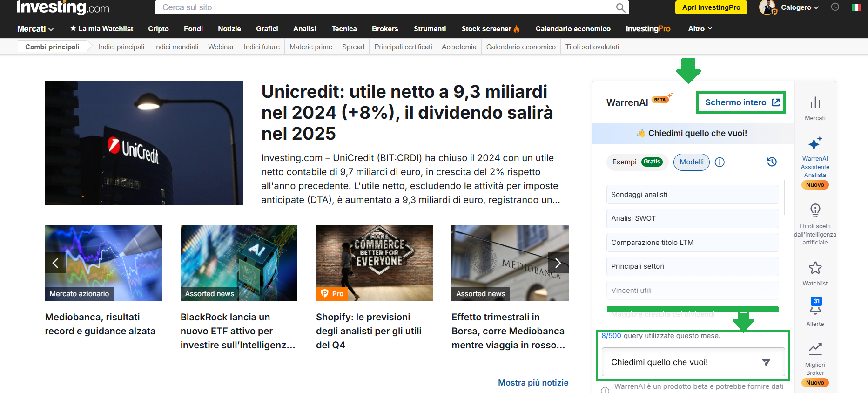
Task: Choose the Sondaggi analisti example
Action: pos(693,195)
